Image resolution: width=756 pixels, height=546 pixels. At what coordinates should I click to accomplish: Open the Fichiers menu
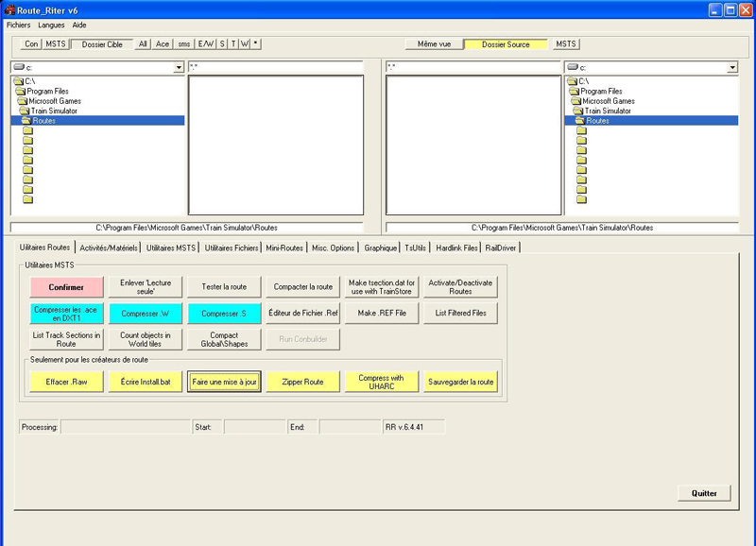(x=18, y=26)
